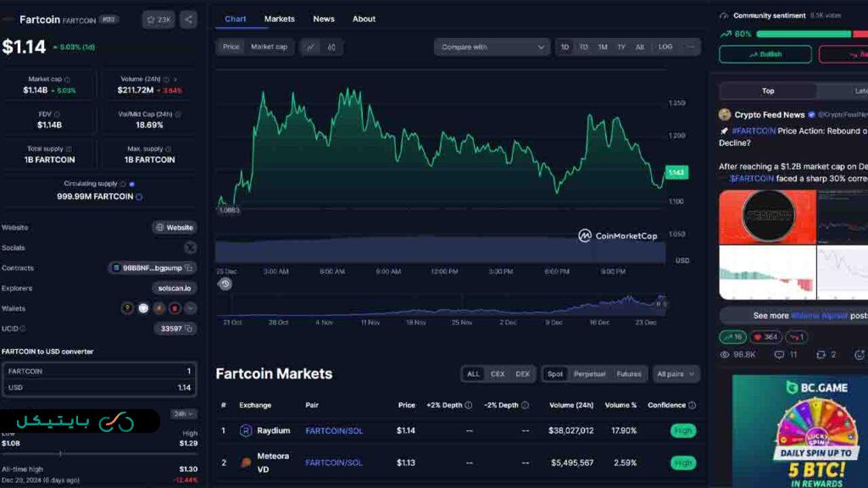The width and height of the screenshot is (868, 488).
Task: Copy the contract address 9BB6NF...bgpump
Action: (x=189, y=268)
